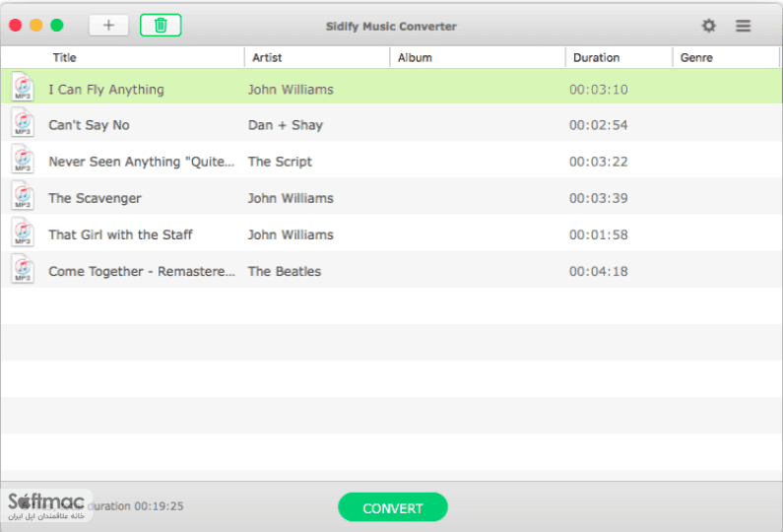Click MP3 icon of Can't Say No

click(23, 122)
